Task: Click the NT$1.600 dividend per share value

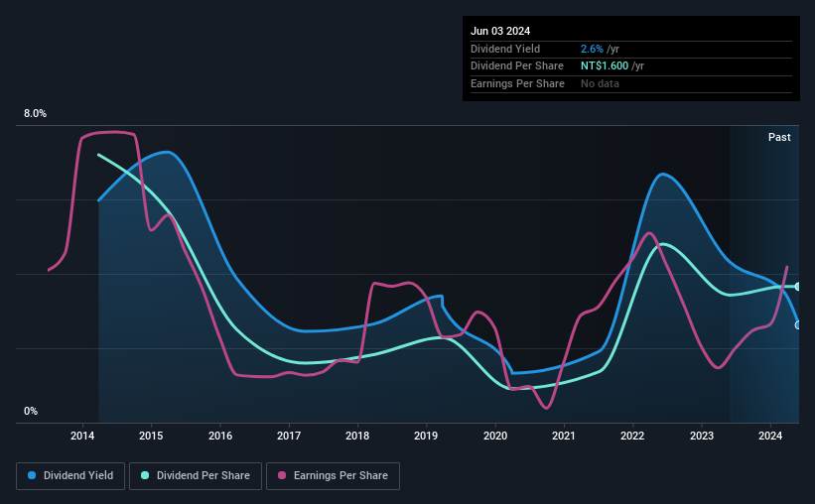Action: [605, 66]
